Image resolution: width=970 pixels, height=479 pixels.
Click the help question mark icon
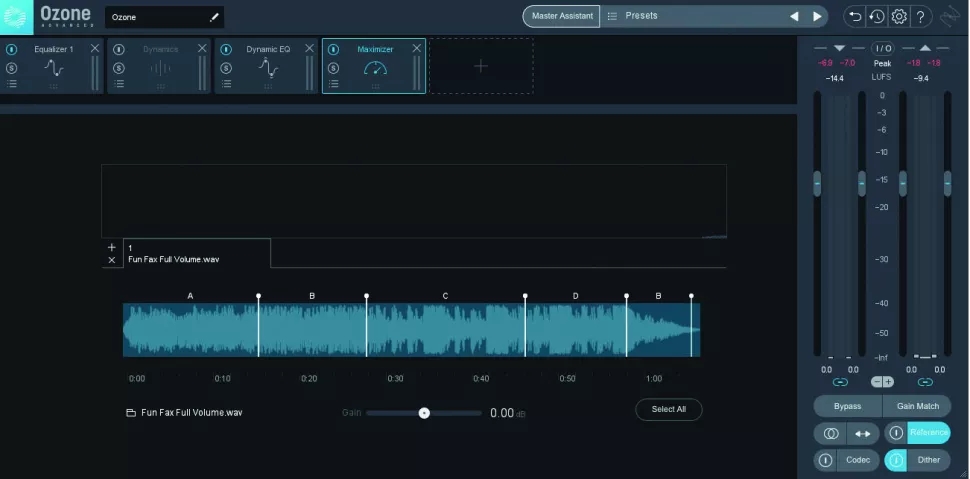tap(921, 16)
